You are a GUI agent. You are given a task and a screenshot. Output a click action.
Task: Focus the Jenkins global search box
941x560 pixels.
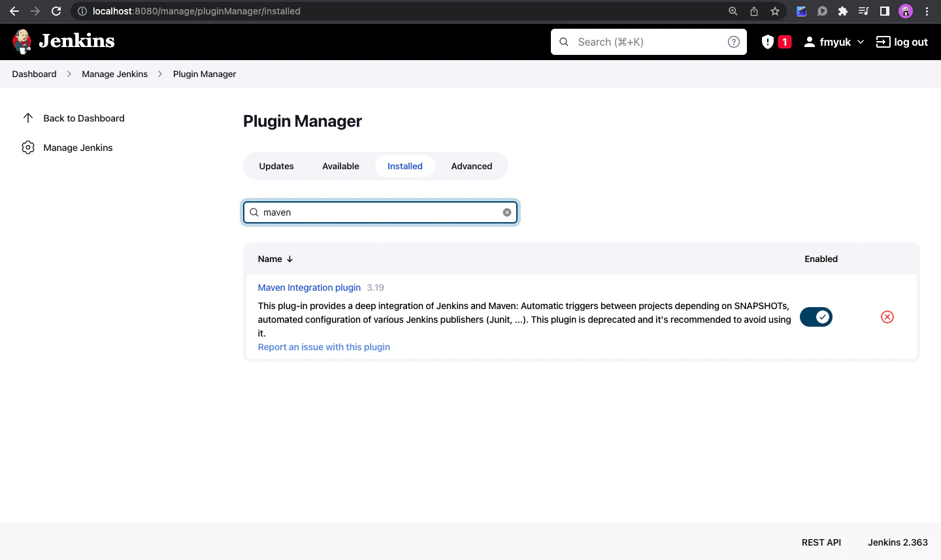point(649,42)
